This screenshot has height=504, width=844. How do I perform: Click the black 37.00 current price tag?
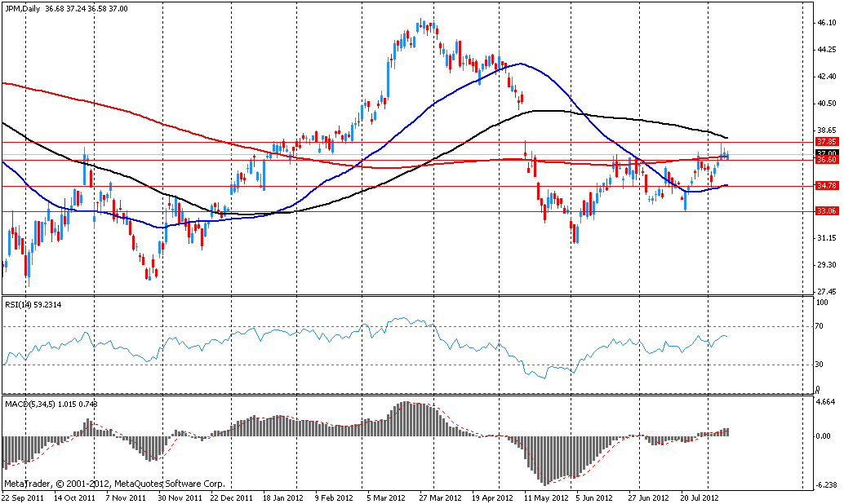tap(827, 153)
